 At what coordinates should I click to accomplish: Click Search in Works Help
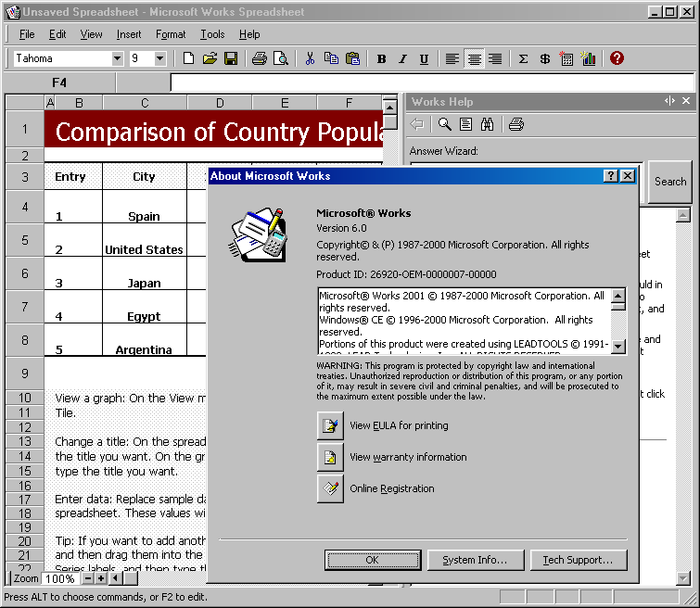tap(670, 182)
